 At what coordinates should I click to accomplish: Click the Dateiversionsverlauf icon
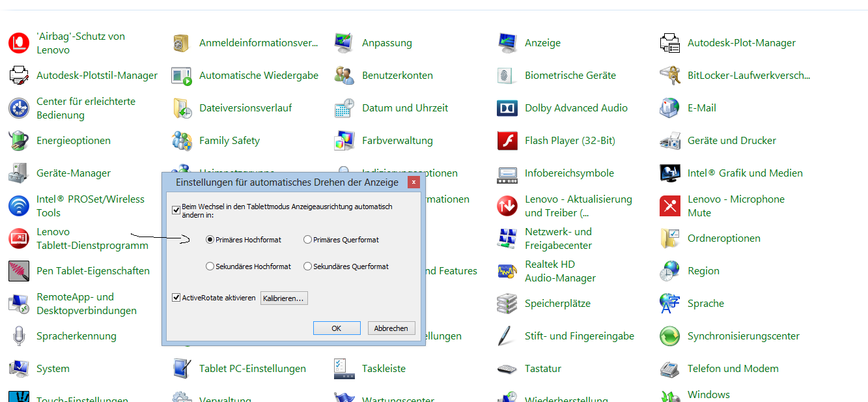pos(182,108)
